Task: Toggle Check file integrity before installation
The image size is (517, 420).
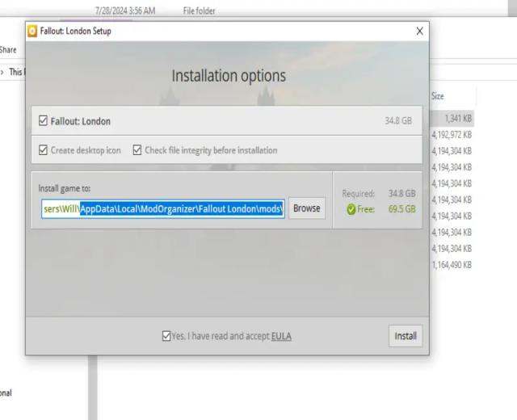Action: pyautogui.click(x=137, y=150)
